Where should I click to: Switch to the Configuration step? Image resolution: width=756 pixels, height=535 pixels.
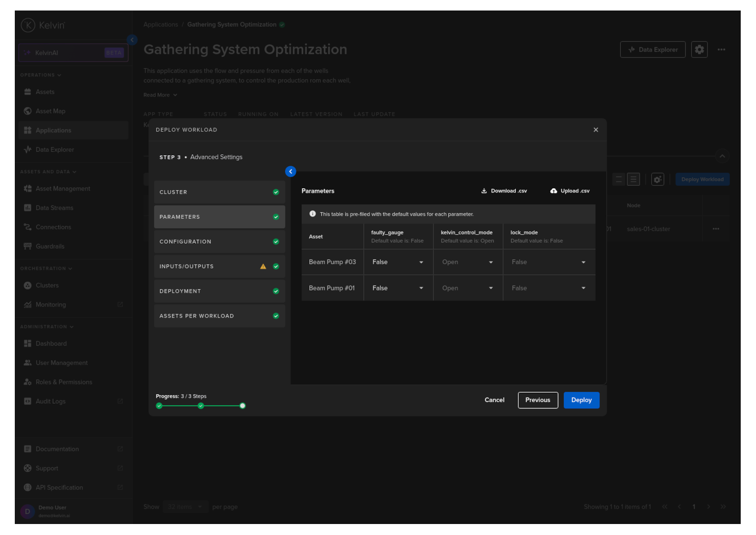[219, 242]
